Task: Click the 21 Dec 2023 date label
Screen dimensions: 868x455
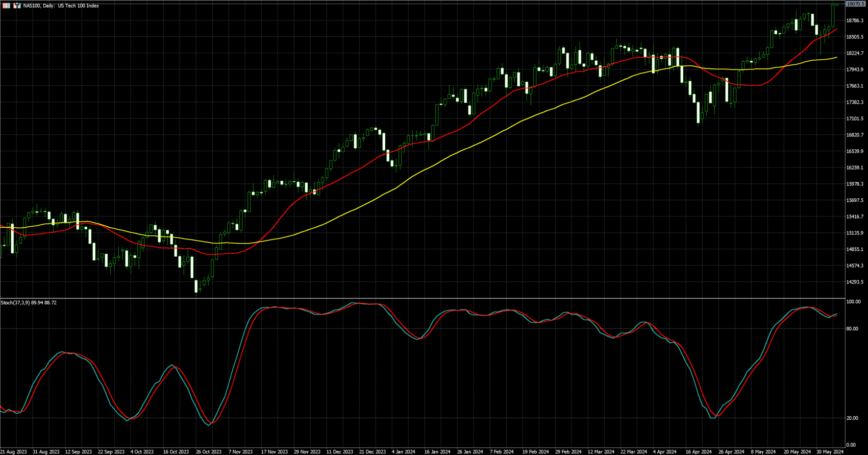Action: (373, 452)
